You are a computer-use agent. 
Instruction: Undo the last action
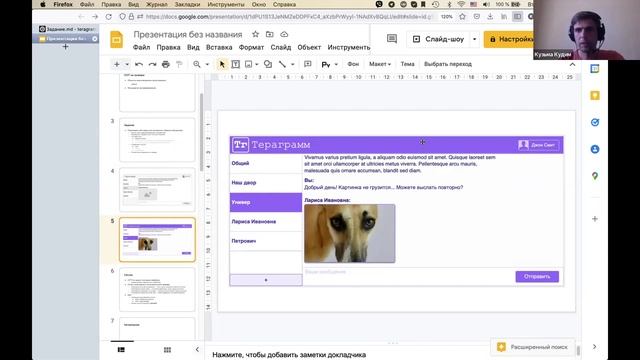139,64
